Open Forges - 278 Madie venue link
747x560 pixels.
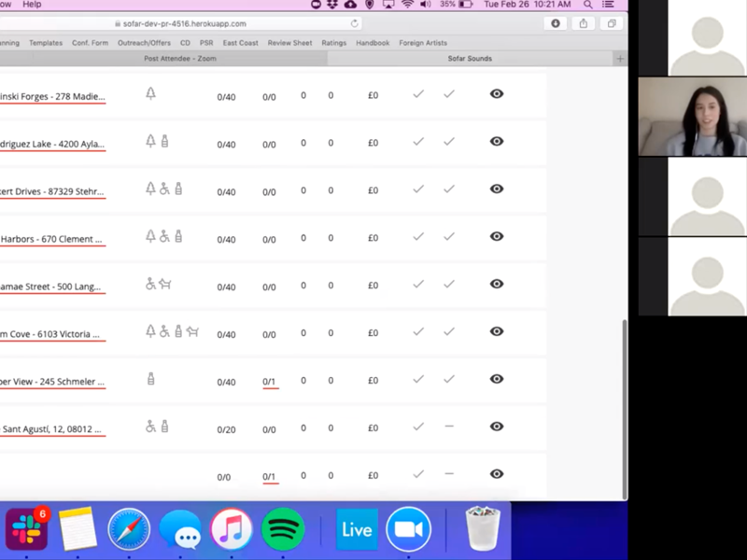[x=52, y=97]
